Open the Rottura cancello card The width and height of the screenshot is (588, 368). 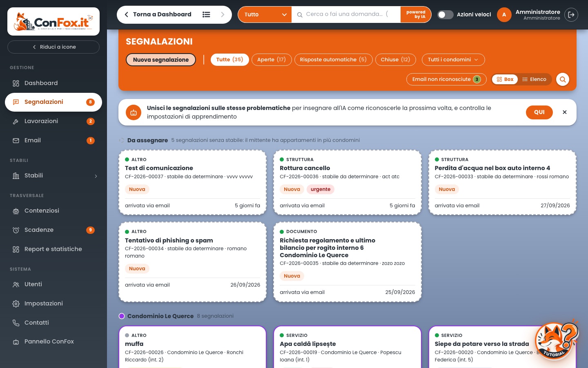click(347, 182)
